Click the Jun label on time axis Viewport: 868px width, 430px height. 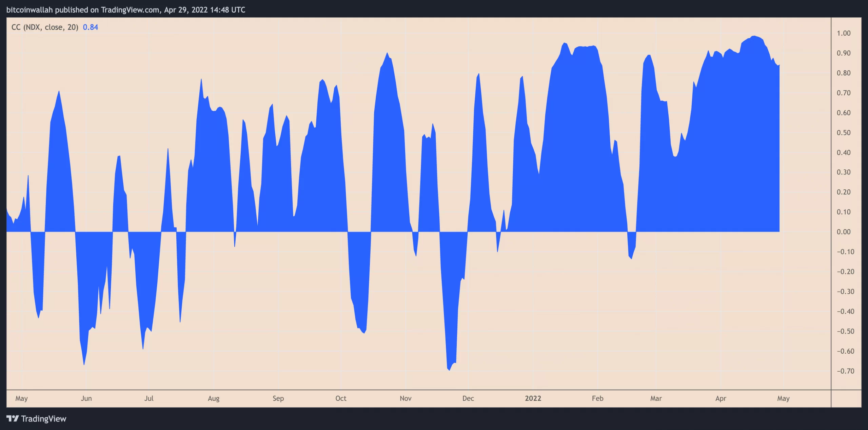pos(86,398)
